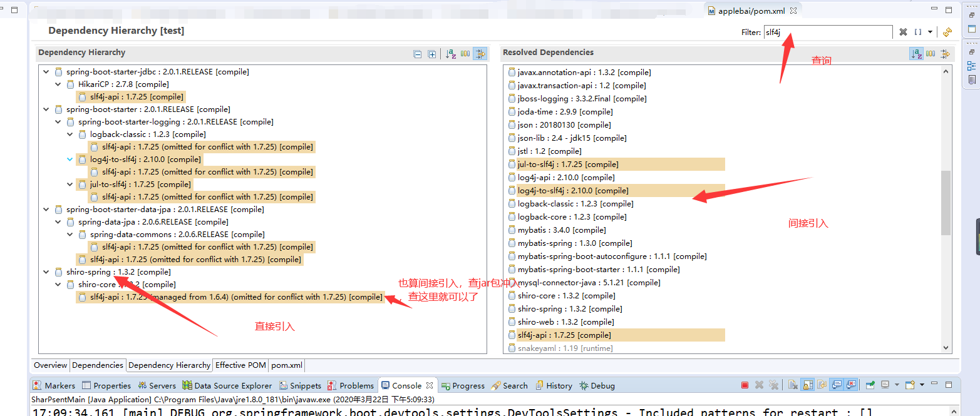Collapse the HikariCP tree node
The image size is (980, 416).
point(58,84)
